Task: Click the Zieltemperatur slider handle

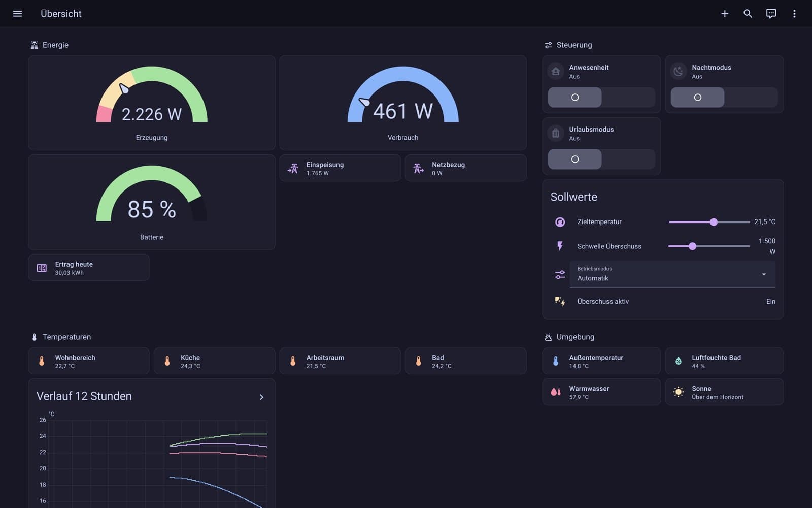Action: tap(714, 222)
